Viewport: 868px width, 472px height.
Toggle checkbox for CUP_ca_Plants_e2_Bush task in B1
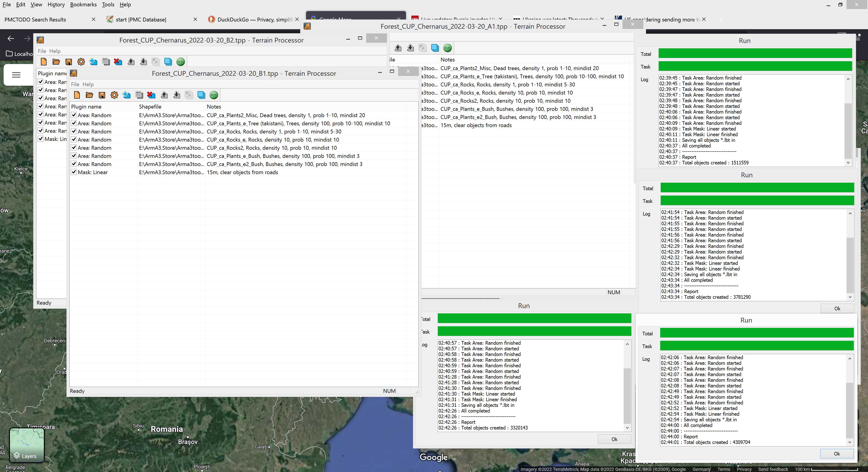tap(74, 164)
